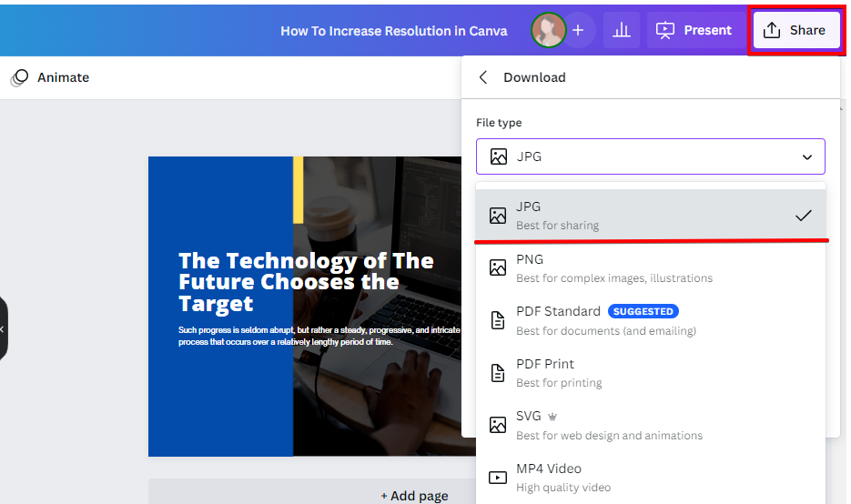Open the analytics bar chart icon
Screen dimensions: 851x504
point(622,30)
